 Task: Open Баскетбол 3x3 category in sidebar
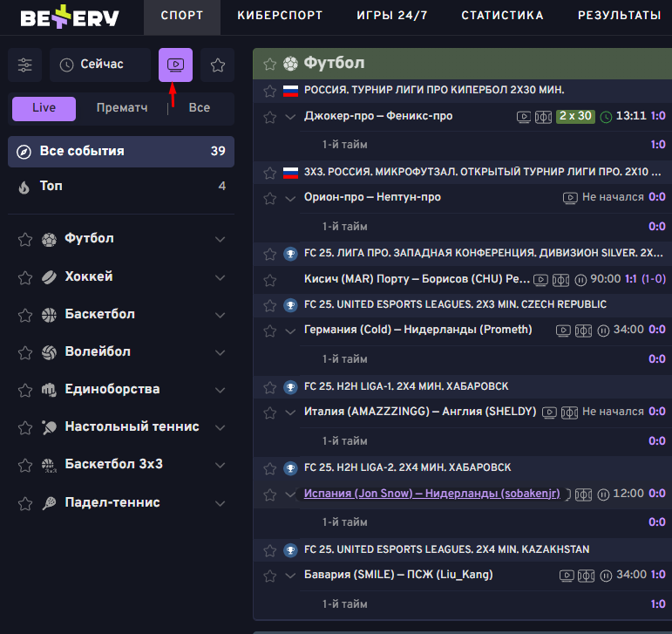[x=113, y=465]
